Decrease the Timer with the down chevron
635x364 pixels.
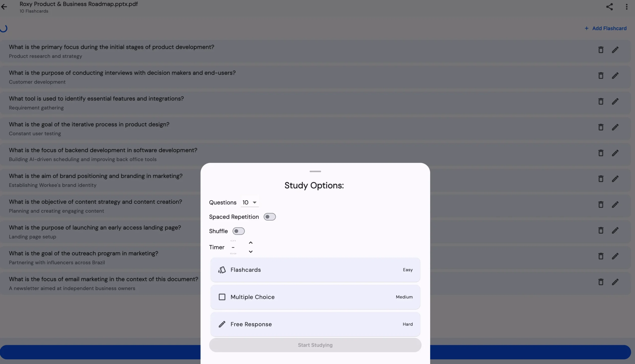click(x=251, y=252)
